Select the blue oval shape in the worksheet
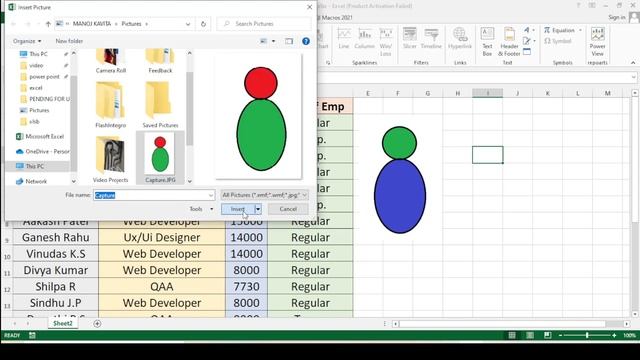640x360 pixels. click(400, 196)
